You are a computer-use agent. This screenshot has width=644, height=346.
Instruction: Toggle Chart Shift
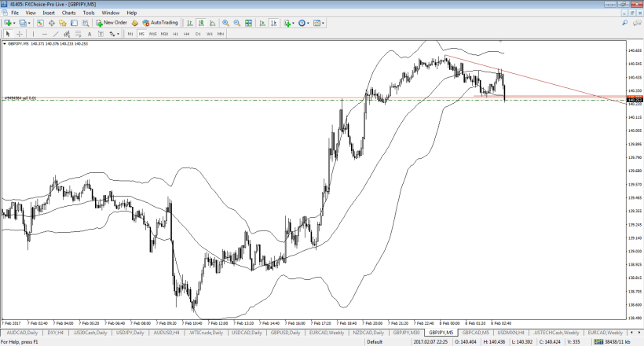coord(273,23)
